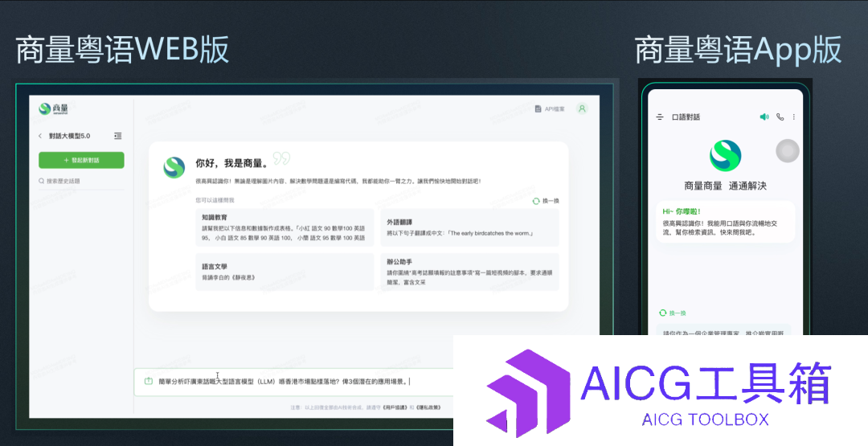Tap the large 商量 logo in app
Viewport: 868px width, 446px height.
[725, 156]
